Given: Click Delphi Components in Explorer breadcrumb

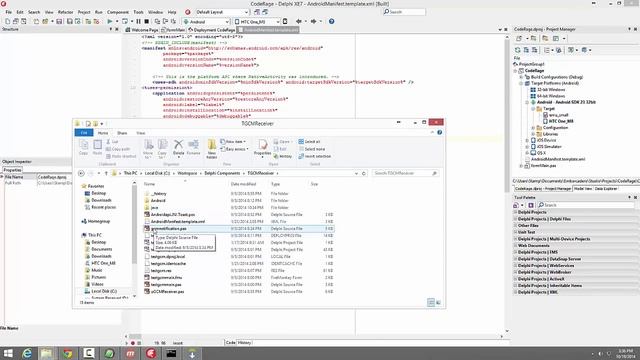Looking at the screenshot, I should pos(222,173).
